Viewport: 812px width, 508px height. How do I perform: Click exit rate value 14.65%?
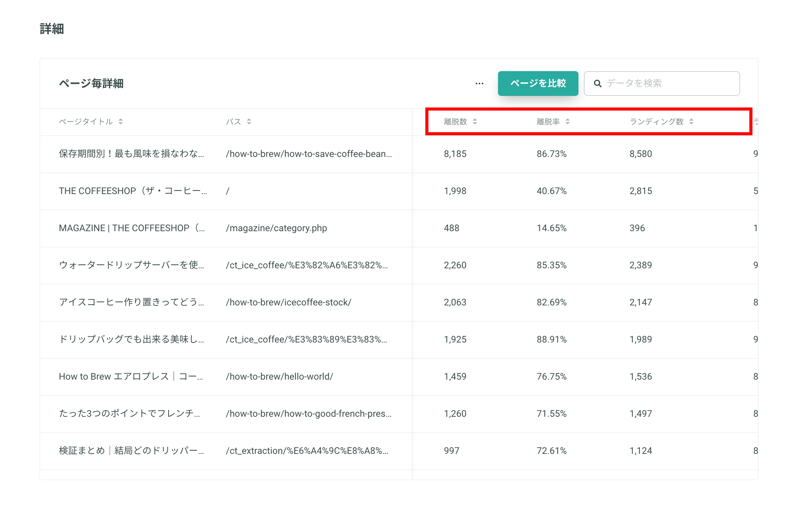(x=552, y=228)
